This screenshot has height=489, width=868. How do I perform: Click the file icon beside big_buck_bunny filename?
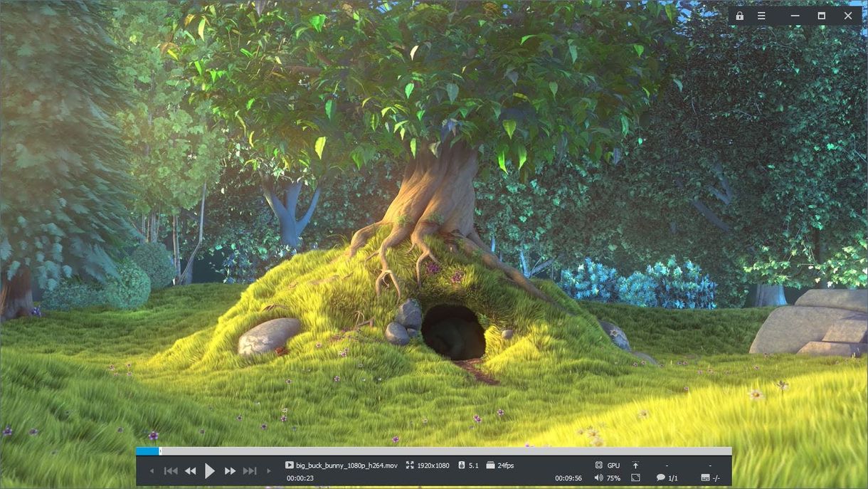(290, 465)
